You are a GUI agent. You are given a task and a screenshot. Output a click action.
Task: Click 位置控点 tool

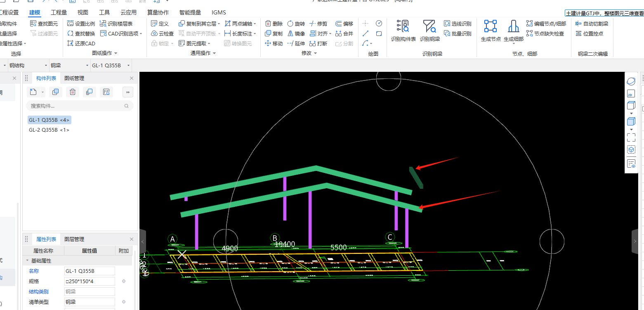pyautogui.click(x=589, y=33)
